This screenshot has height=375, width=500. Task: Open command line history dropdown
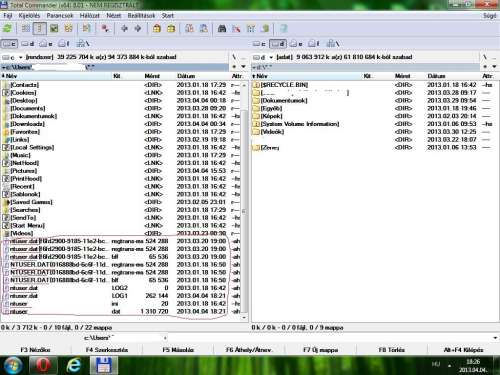(495, 338)
